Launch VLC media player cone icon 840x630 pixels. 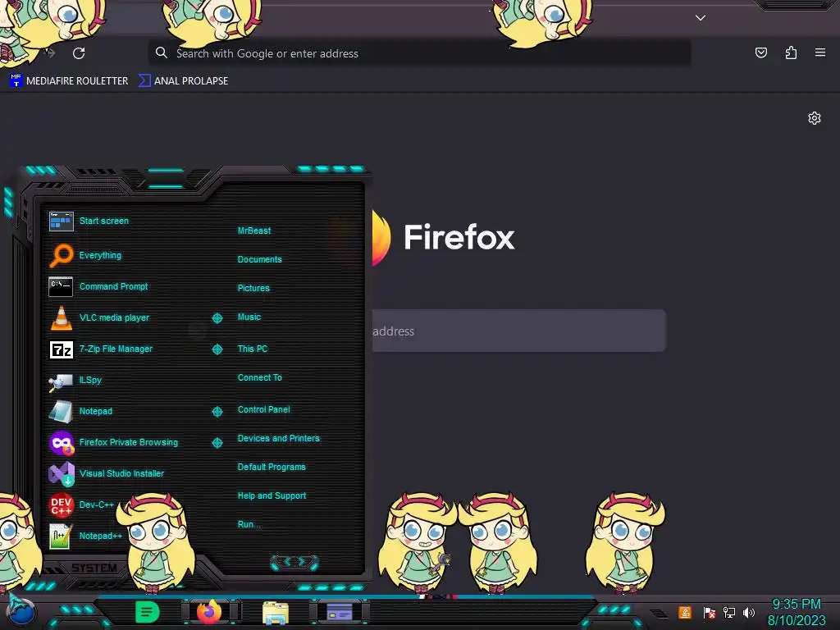[x=61, y=317]
